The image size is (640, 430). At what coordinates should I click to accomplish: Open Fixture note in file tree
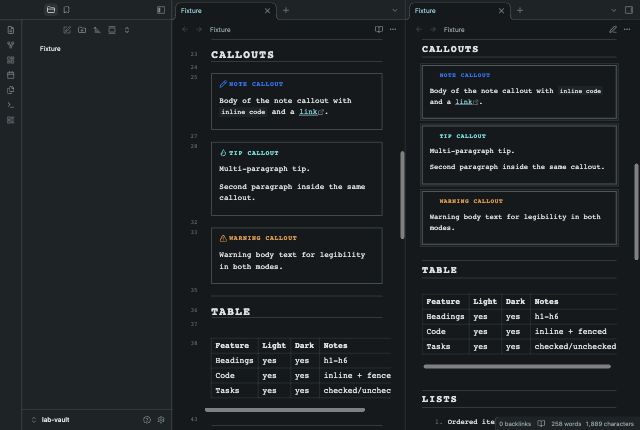[50, 49]
